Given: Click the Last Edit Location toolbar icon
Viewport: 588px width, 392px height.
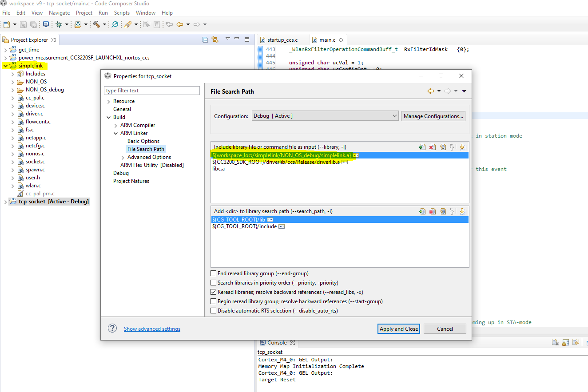Looking at the screenshot, I should pos(169,24).
